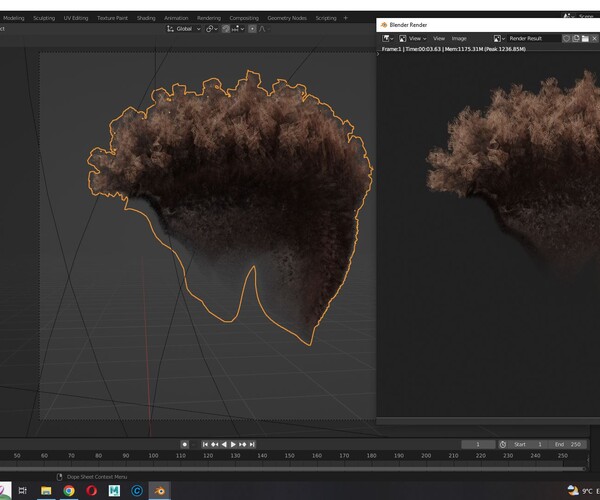The image size is (600, 500).
Task: Open the Texture Paint workspace tab
Action: (x=112, y=18)
